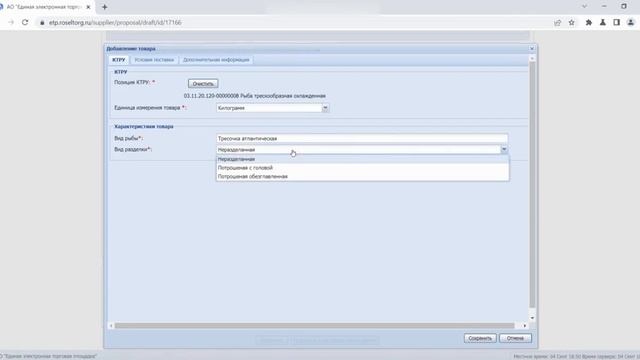Reload the page with the refresh icon

[25, 22]
